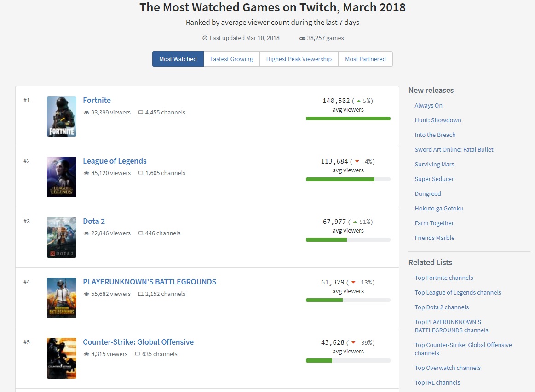Open the PLAYERUNKNOWN'S BATTLEGROUNDS title link
The image size is (535, 392).
pos(150,282)
